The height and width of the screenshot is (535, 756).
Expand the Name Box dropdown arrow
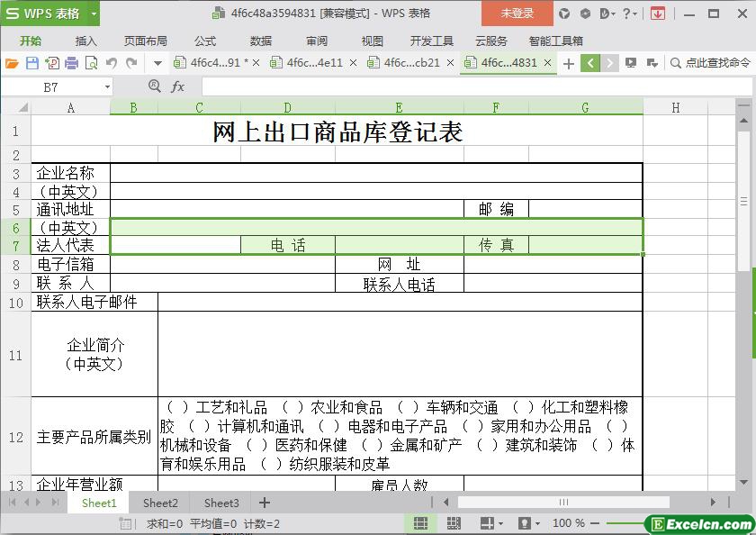108,87
